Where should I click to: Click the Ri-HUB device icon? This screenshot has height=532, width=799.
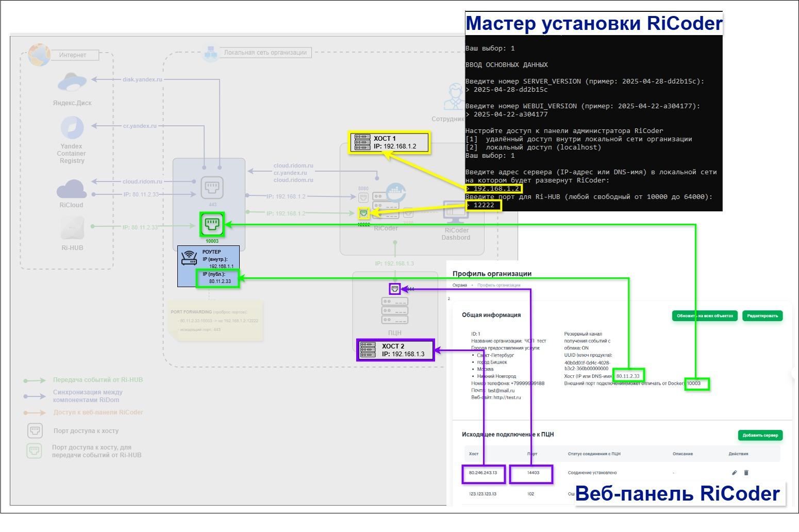72,229
